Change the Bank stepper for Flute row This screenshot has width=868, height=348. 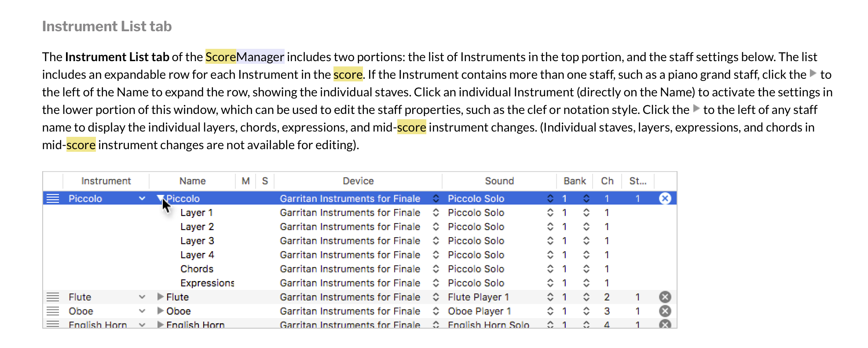tap(586, 297)
